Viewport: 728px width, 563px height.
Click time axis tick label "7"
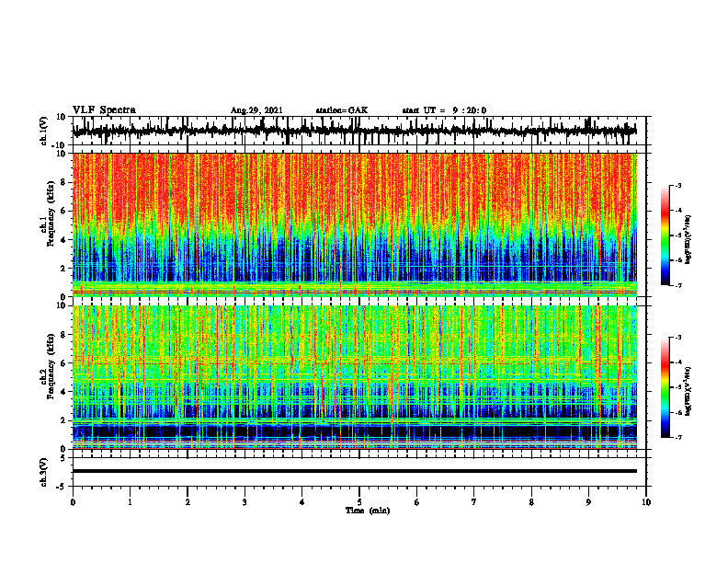(474, 502)
